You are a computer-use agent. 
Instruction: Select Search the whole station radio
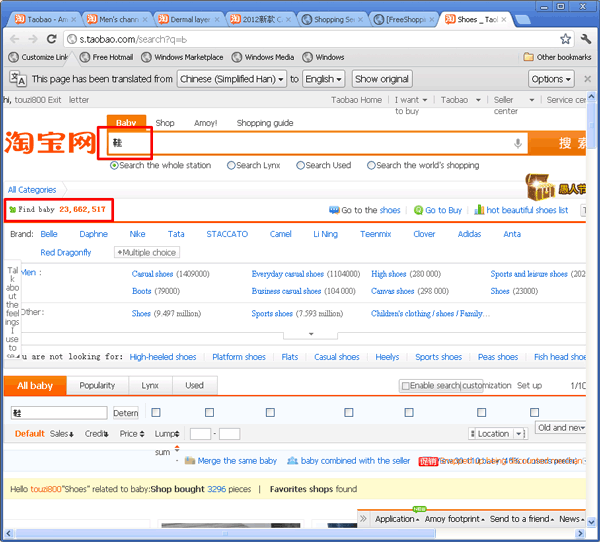(x=114, y=165)
